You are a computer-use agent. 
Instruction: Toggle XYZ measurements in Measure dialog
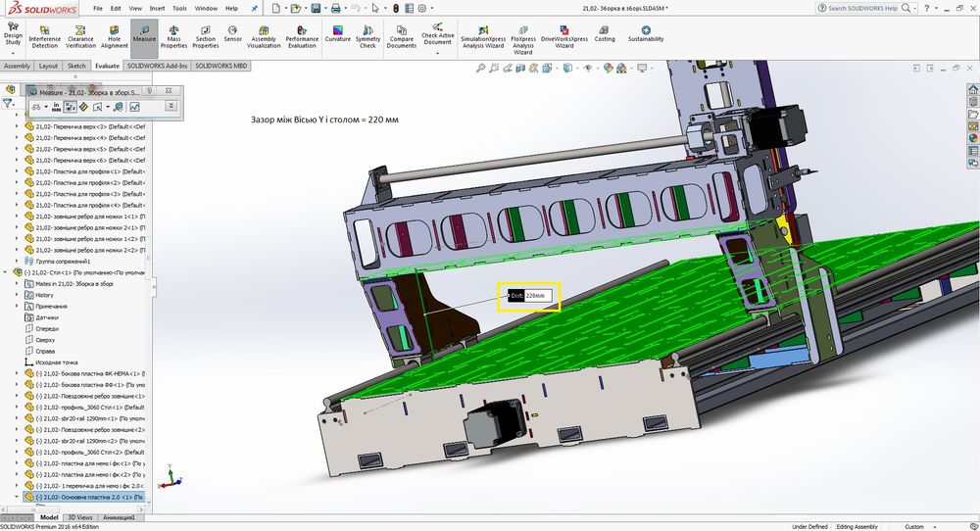[x=70, y=108]
